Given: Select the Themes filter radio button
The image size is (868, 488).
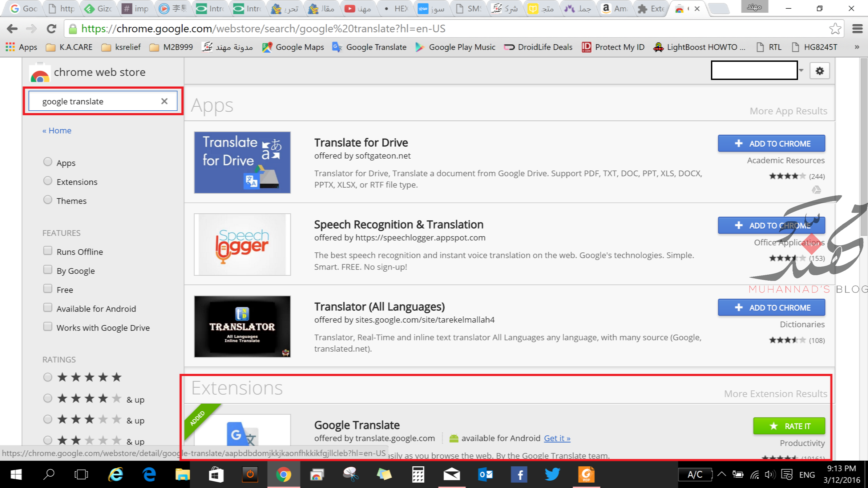Looking at the screenshot, I should 48,200.
